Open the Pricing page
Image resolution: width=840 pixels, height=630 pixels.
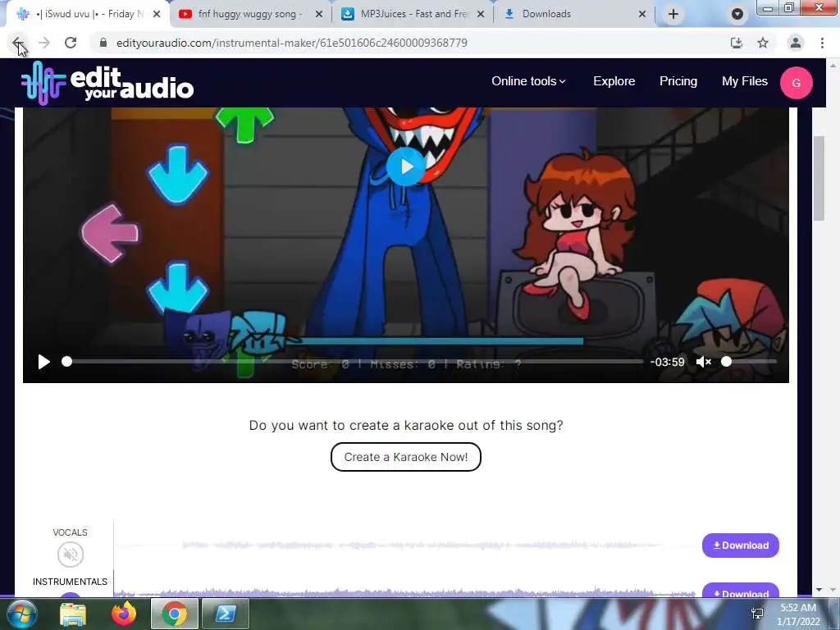(x=678, y=81)
